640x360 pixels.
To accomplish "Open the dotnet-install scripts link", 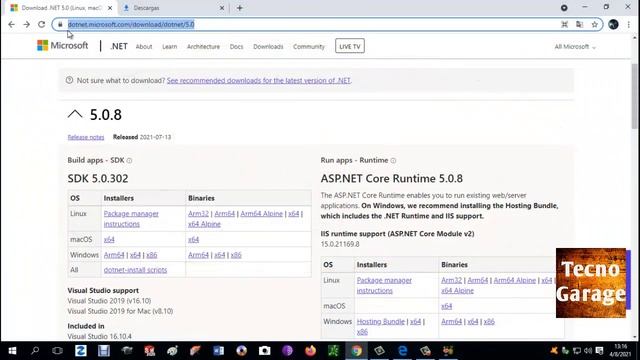I will [x=135, y=270].
